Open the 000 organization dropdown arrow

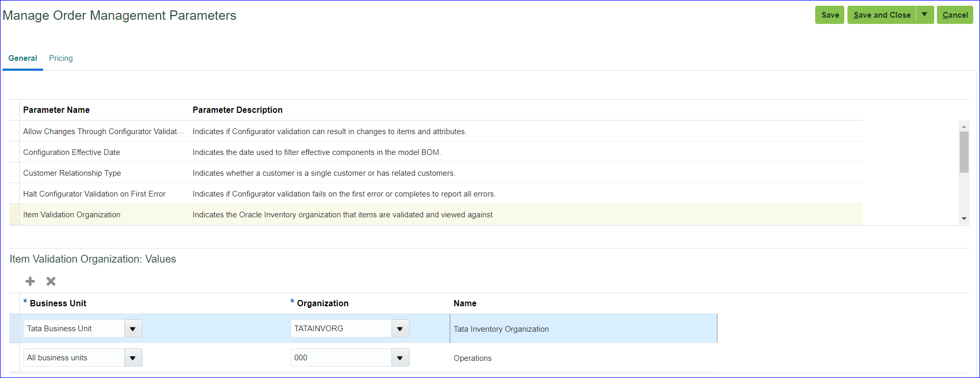(x=400, y=358)
